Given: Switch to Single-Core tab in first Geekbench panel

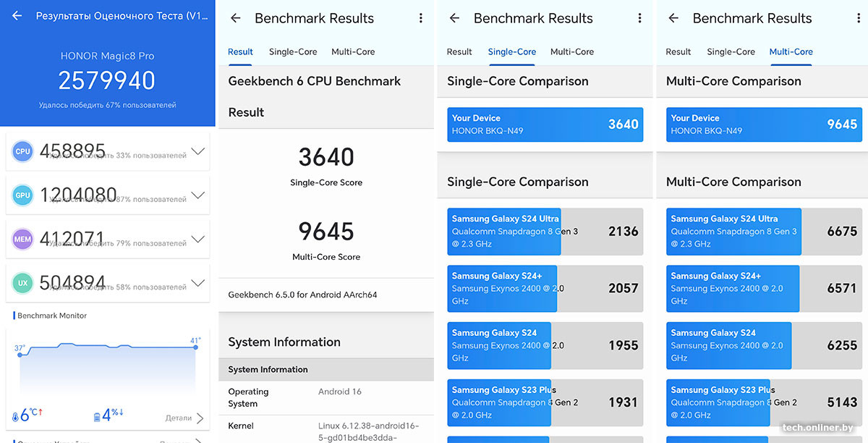Looking at the screenshot, I should coord(293,51).
